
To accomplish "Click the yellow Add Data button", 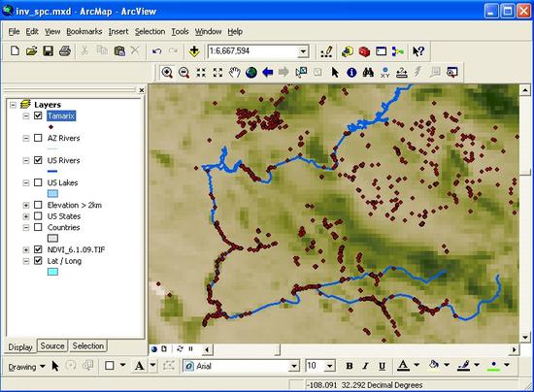I will 194,51.
